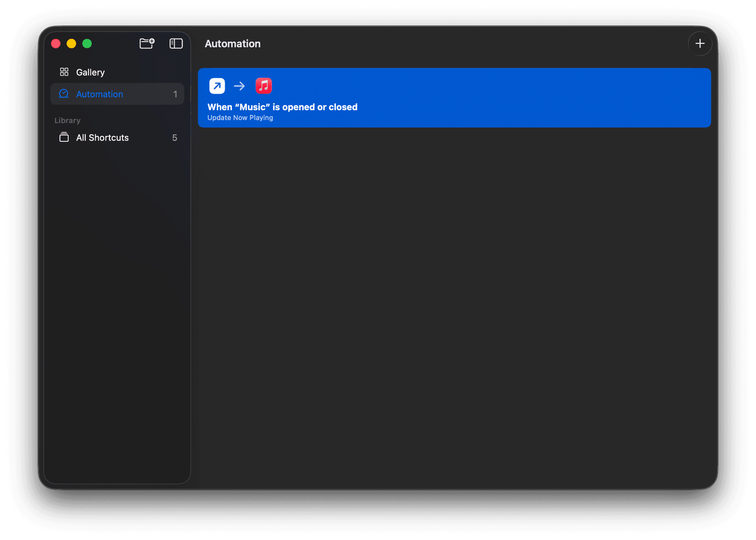Click the Music app icon in automation
The image size is (756, 540).
(x=263, y=85)
